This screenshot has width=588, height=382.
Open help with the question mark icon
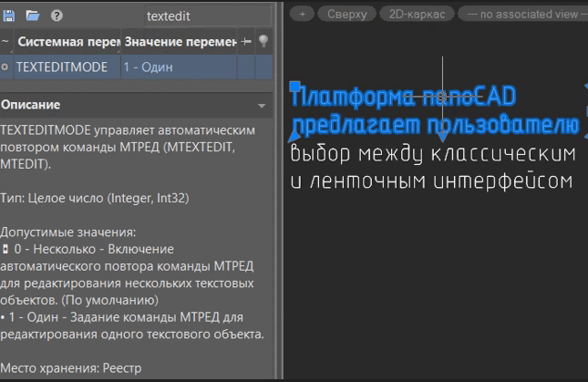[57, 15]
